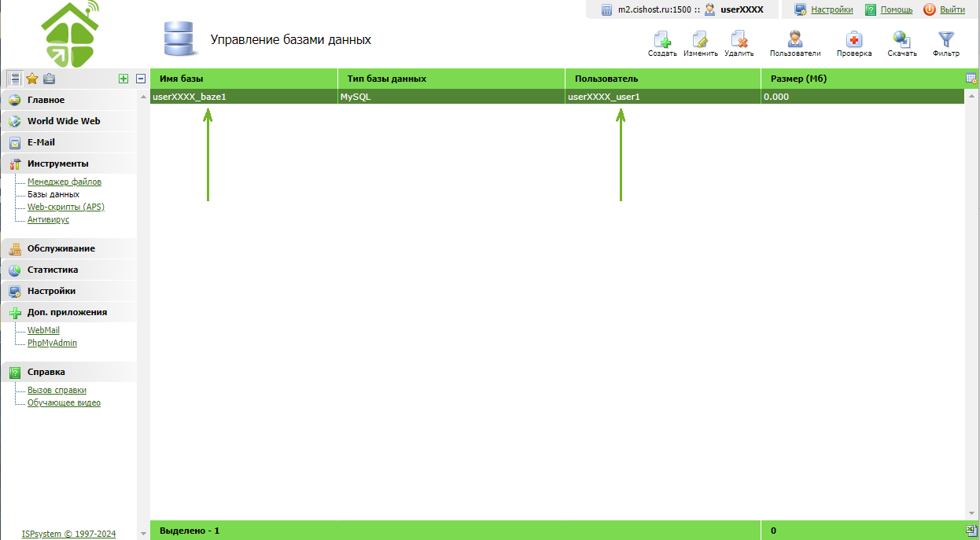Open the PhpMyAdmin link
980x540 pixels.
(52, 343)
